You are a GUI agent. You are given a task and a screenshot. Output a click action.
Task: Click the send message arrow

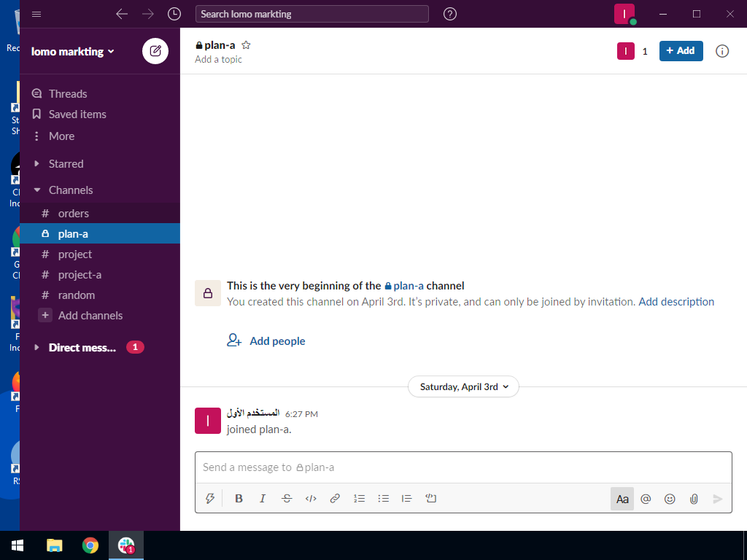(718, 499)
